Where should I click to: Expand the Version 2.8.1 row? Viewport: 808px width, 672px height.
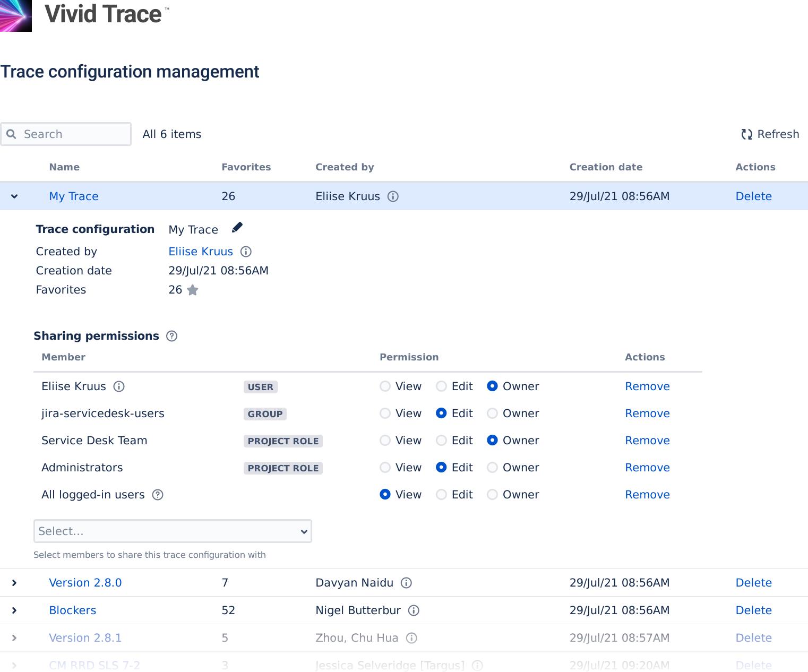pyautogui.click(x=14, y=638)
